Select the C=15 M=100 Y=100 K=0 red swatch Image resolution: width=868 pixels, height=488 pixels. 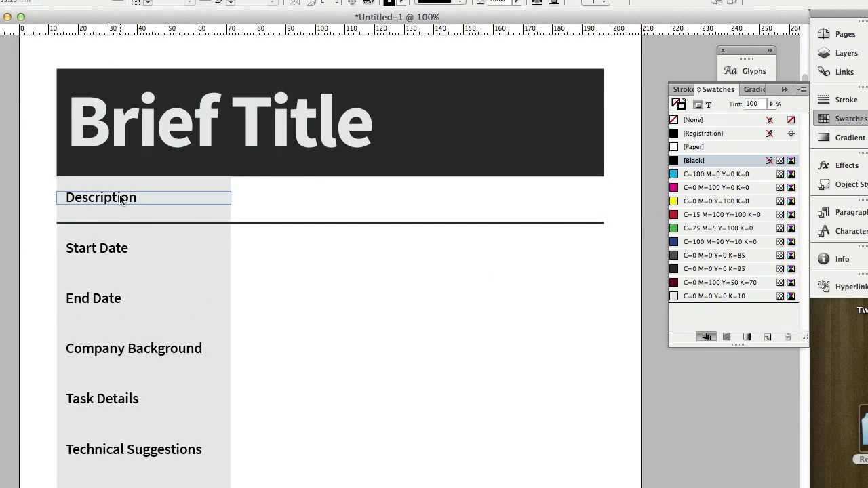722,215
